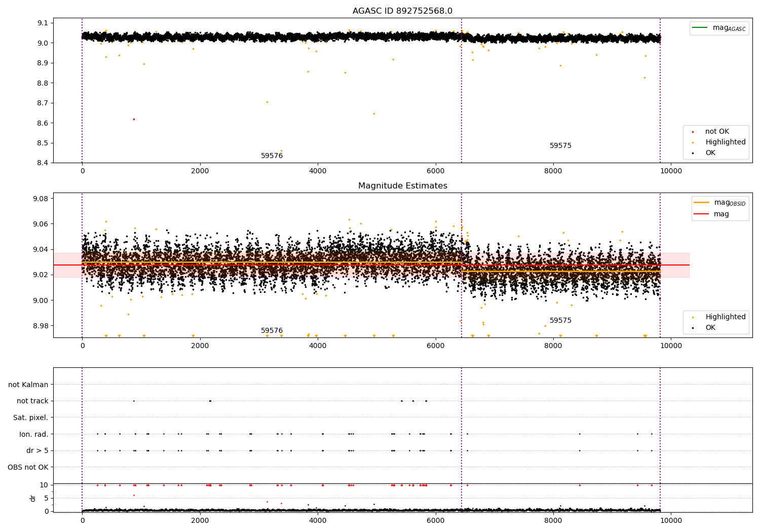
Task: Click the 9.1 y-axis tick label
Action: (x=43, y=23)
